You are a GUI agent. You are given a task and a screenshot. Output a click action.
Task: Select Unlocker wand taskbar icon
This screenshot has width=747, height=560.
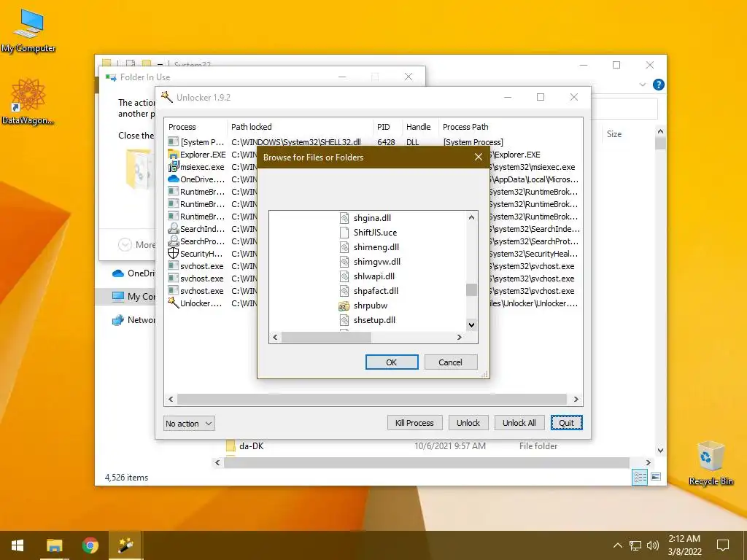125,545
